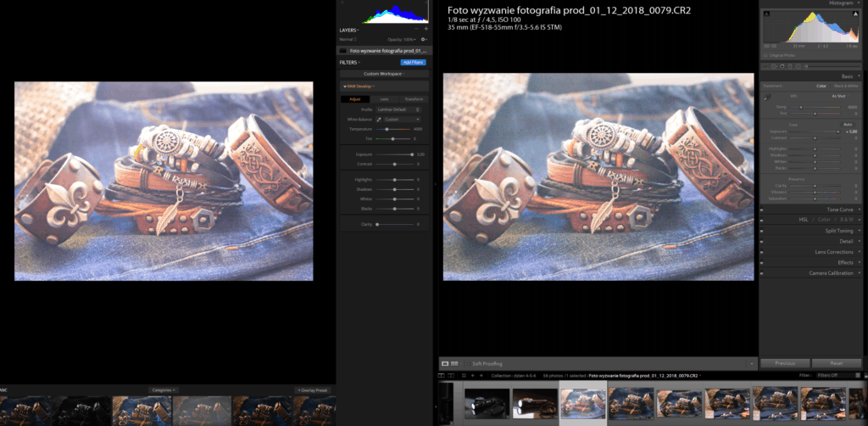Add a new layer with plus icon
The image size is (868, 426).
(426, 29)
